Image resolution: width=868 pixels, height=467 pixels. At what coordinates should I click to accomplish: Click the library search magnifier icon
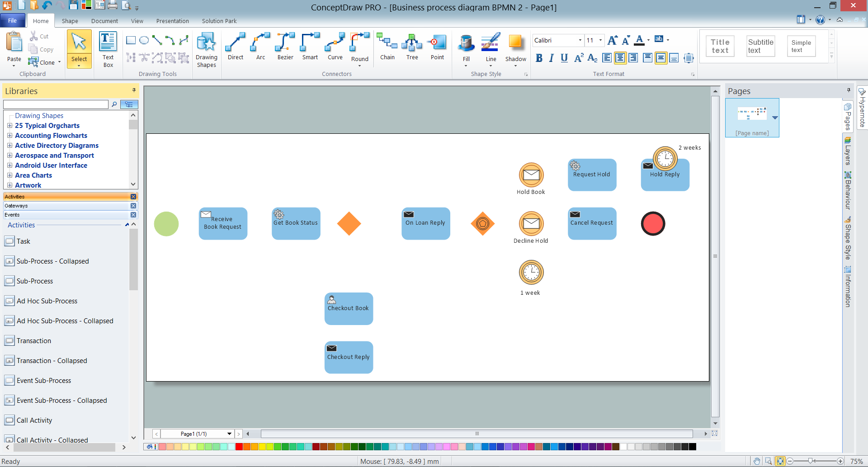click(x=114, y=104)
